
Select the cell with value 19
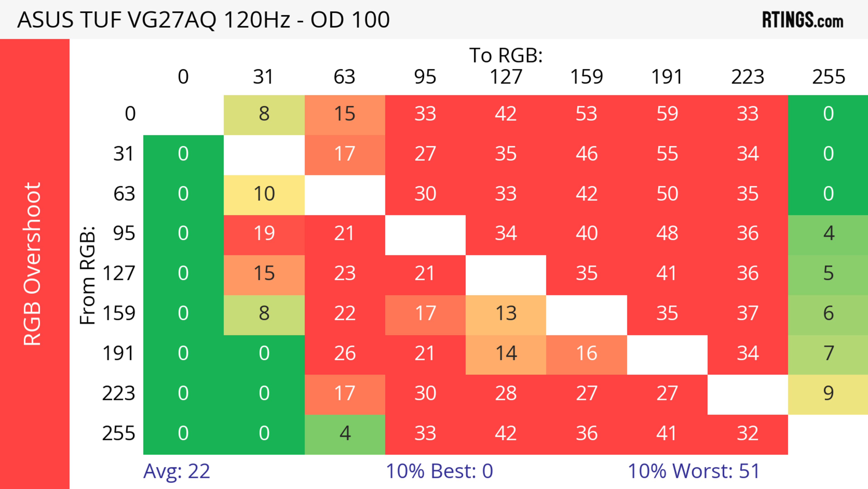pyautogui.click(x=264, y=234)
